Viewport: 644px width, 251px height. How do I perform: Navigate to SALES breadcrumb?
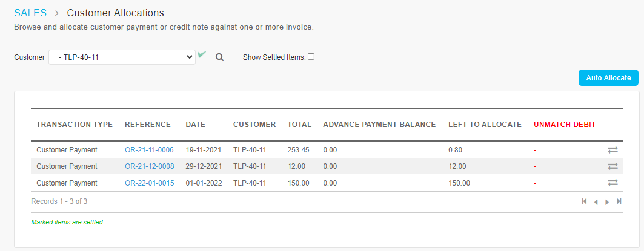[x=30, y=13]
